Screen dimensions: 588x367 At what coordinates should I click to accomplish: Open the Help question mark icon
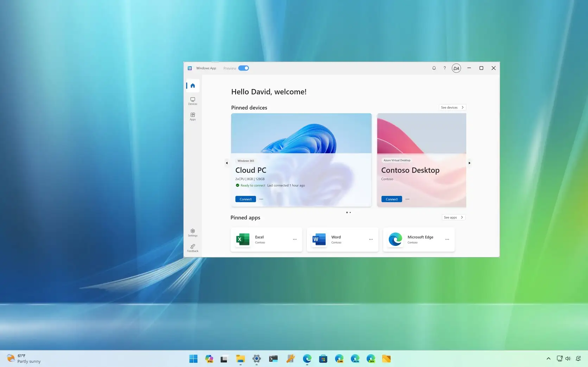point(444,68)
